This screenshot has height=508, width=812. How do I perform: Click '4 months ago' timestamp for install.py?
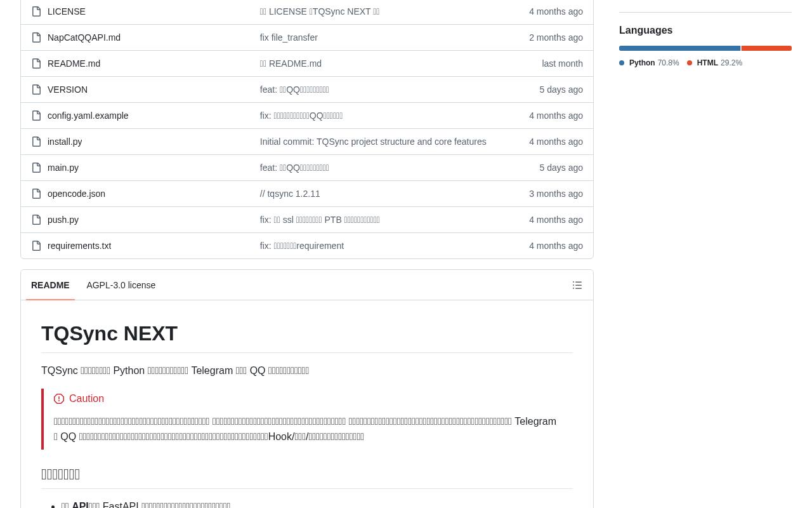coord(556,142)
